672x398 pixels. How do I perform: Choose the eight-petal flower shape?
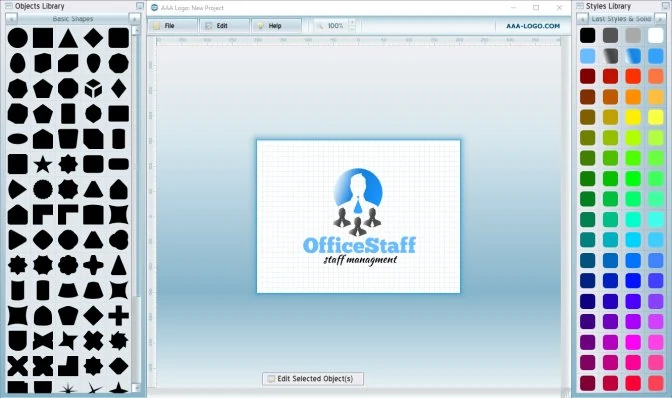pyautogui.click(x=68, y=265)
